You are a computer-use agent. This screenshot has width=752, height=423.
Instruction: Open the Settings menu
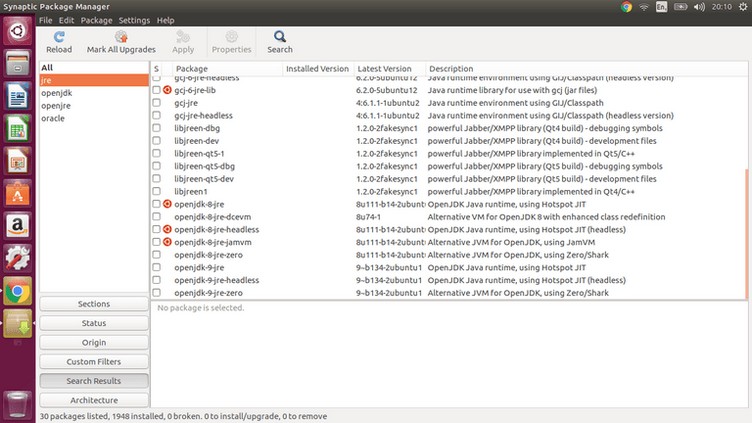coord(134,20)
